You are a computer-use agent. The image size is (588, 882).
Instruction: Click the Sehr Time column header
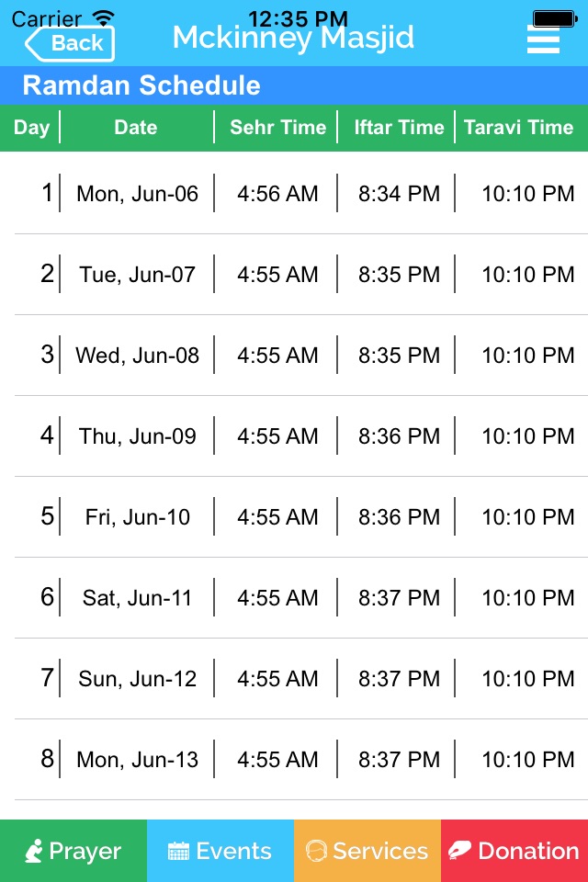[277, 128]
